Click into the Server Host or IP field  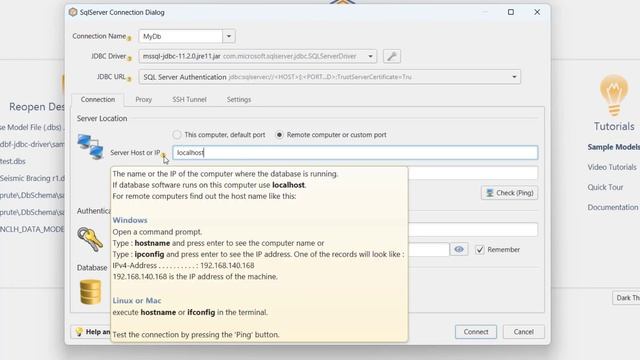355,153
